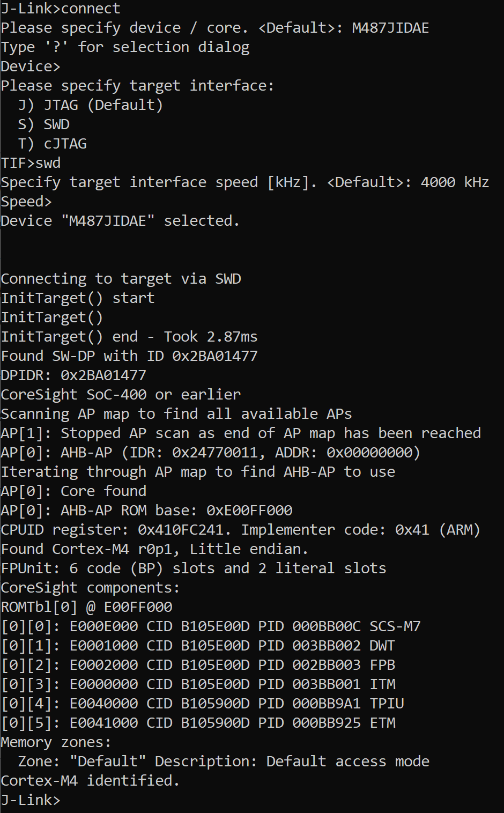Click the DWT component row

198,646
